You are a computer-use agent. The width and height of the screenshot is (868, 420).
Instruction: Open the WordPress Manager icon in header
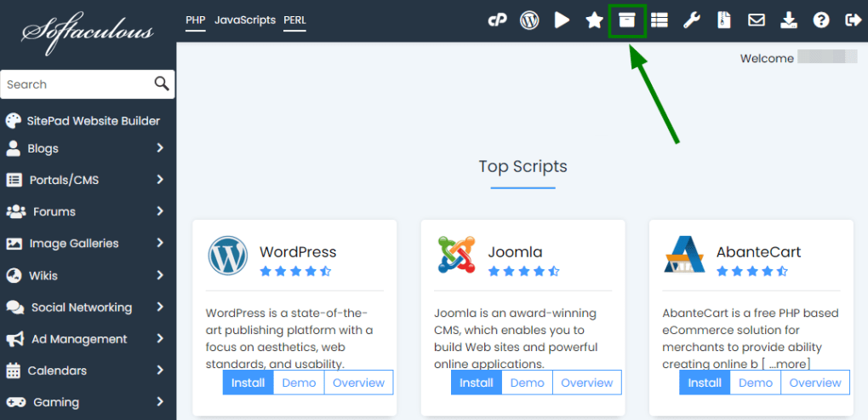tap(529, 20)
